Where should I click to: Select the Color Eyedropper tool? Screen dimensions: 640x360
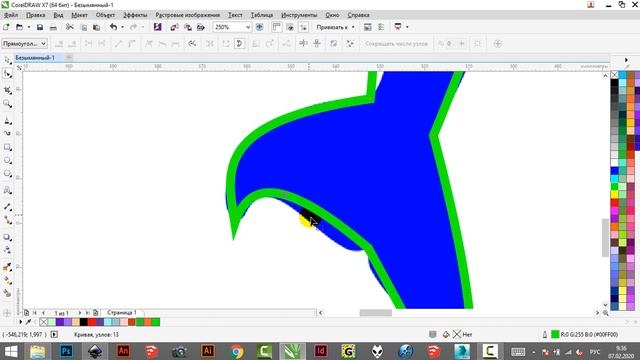tap(7, 267)
